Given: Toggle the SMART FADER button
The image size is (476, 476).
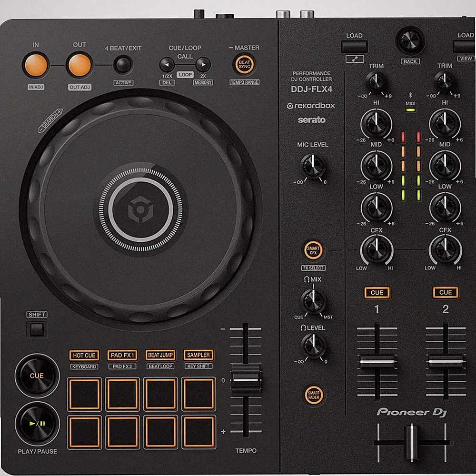Looking at the screenshot, I should click(x=314, y=395).
